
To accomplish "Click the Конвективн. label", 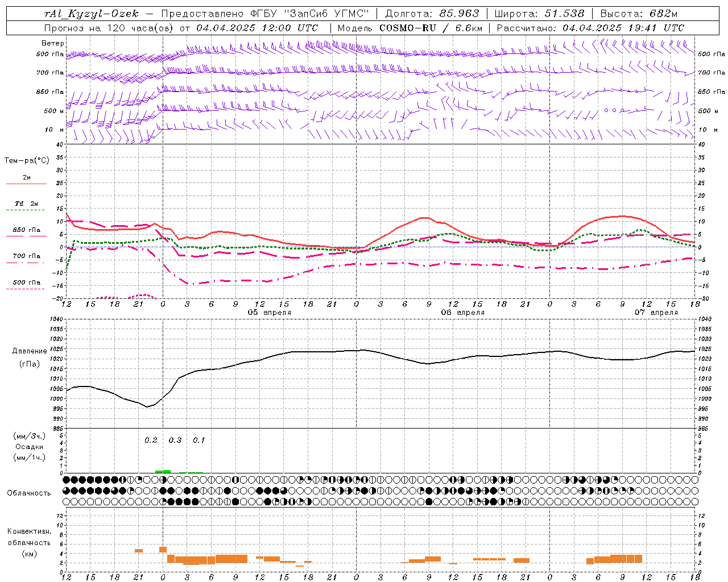I will (29, 531).
